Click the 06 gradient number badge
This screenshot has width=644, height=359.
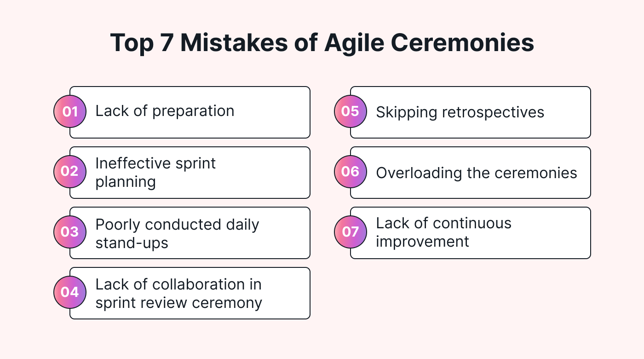pyautogui.click(x=351, y=172)
